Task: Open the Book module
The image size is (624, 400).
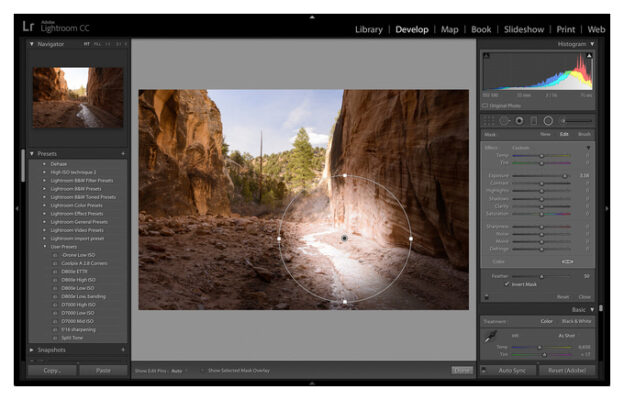Action: 481,29
